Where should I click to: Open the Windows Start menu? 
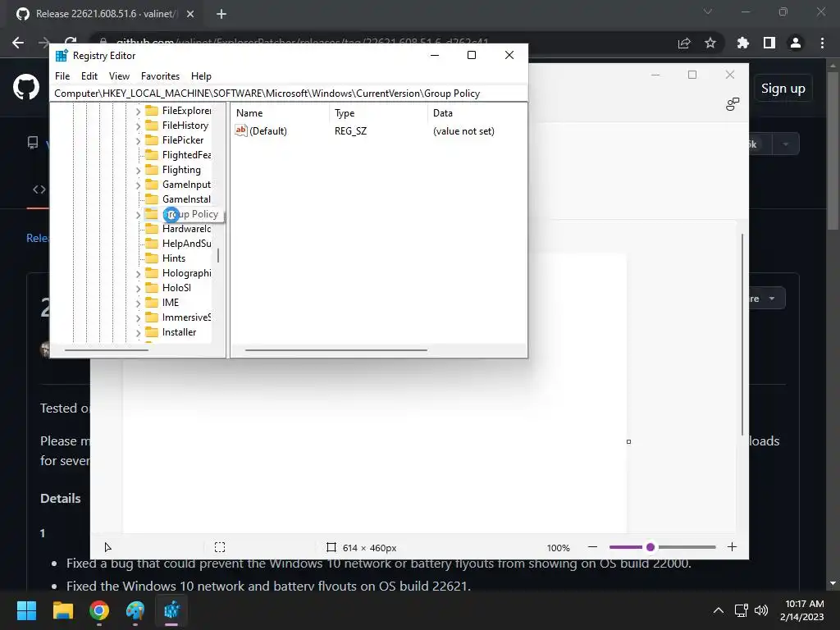click(x=26, y=610)
